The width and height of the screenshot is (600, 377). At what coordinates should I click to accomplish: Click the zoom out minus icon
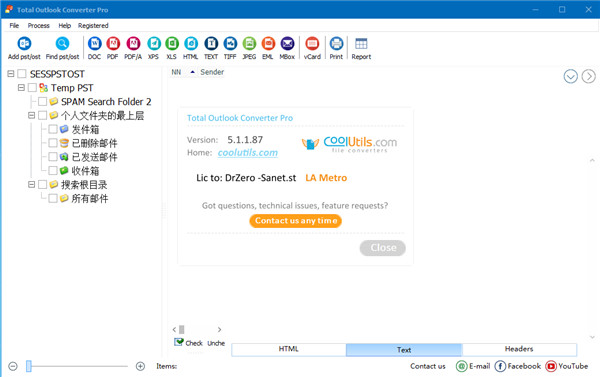click(x=13, y=366)
